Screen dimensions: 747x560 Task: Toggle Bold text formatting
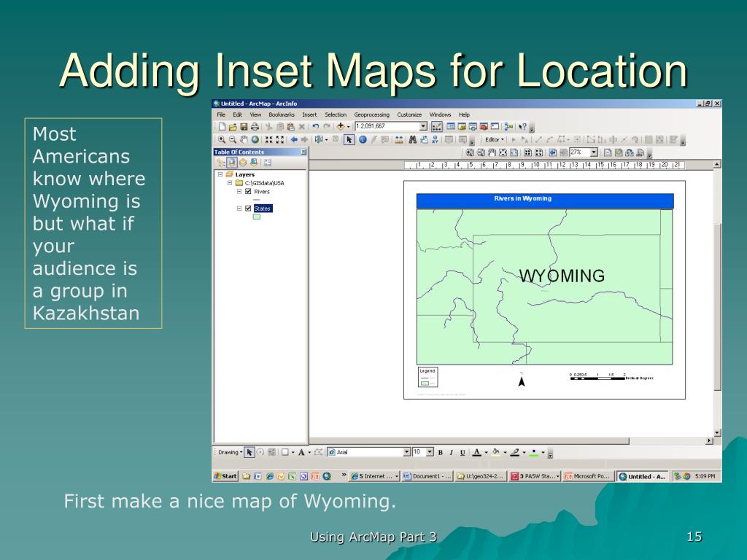click(x=440, y=452)
